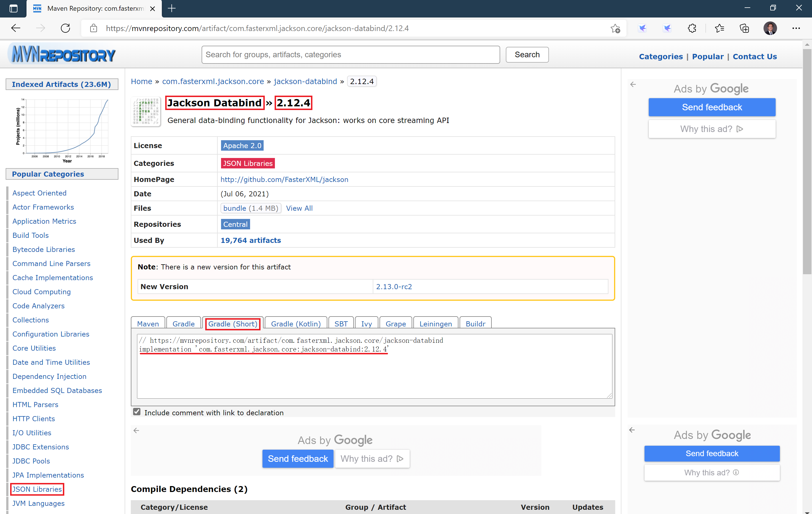Click View All files link
This screenshot has height=514, width=812.
tap(299, 208)
